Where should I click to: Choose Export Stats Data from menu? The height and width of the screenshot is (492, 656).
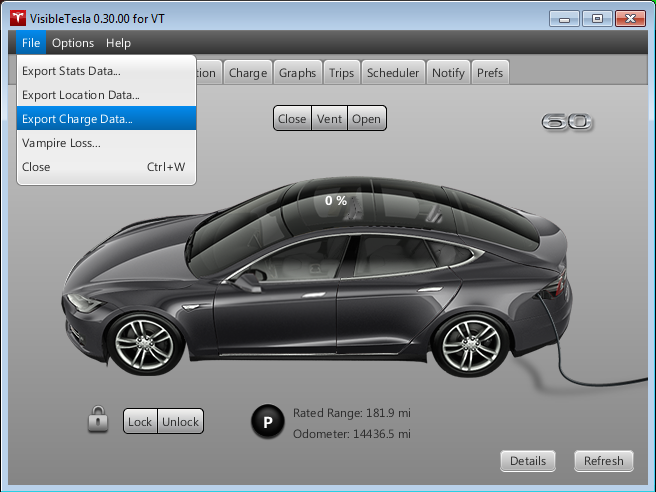click(x=106, y=71)
